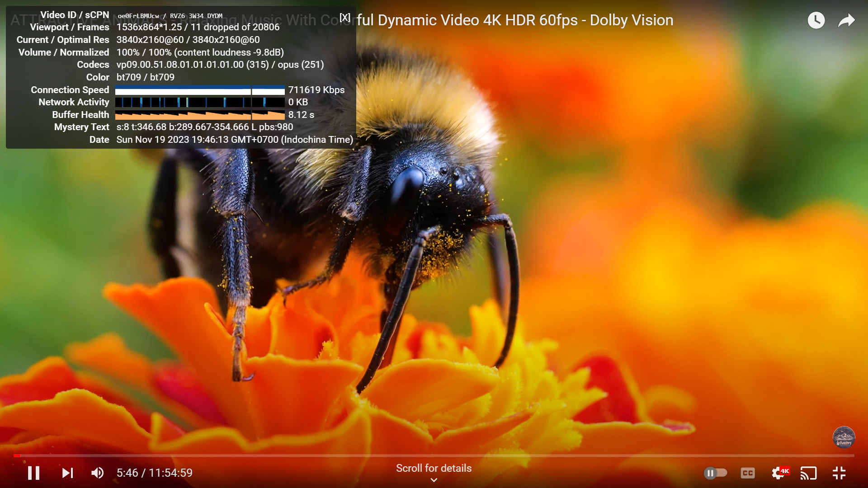Expand the Scroll for details chevron
The width and height of the screenshot is (868, 488).
(x=434, y=480)
